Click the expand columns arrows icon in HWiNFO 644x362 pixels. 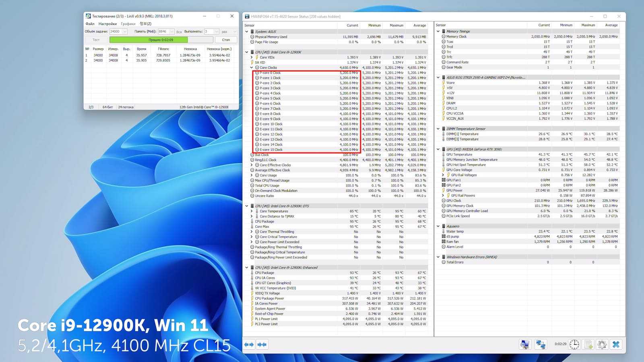click(249, 345)
